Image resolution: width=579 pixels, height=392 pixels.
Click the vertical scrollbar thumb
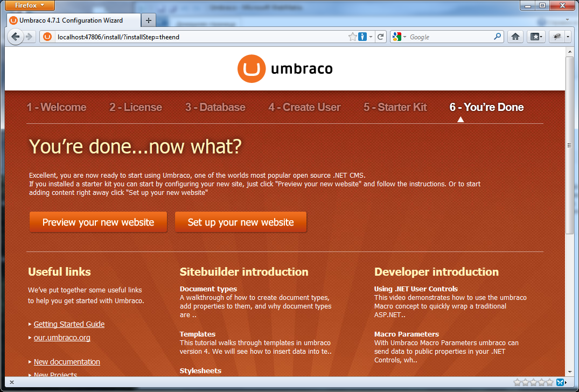coord(569,145)
